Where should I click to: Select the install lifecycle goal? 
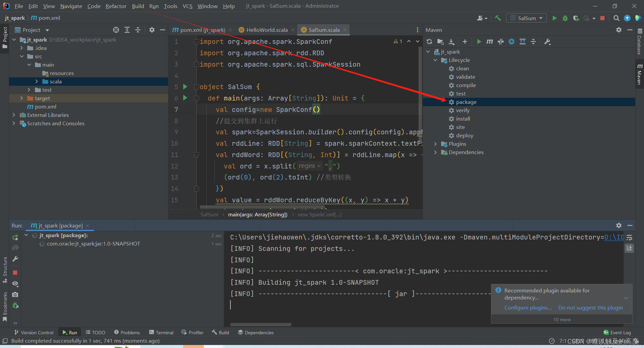[x=463, y=119]
